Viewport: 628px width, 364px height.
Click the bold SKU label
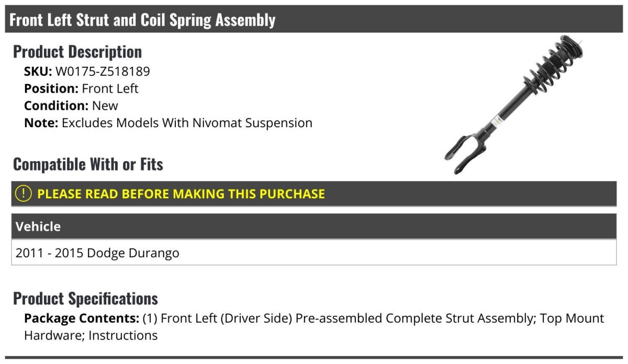[38, 71]
